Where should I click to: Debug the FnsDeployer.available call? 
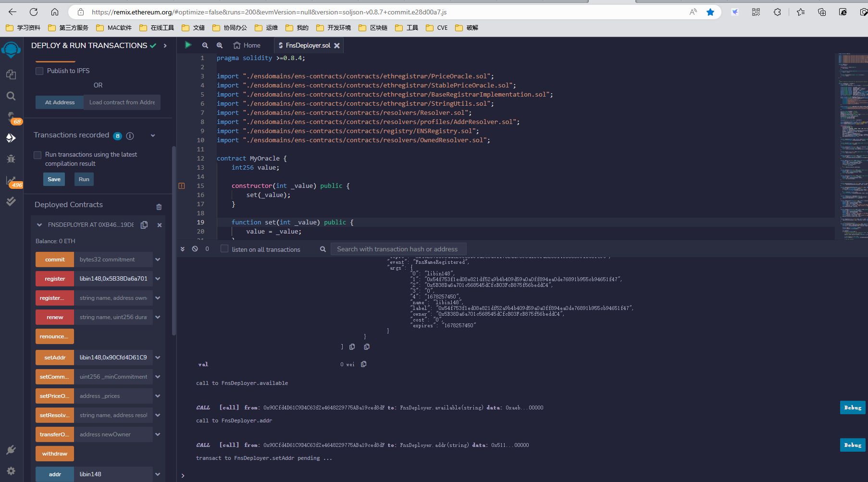pos(853,408)
